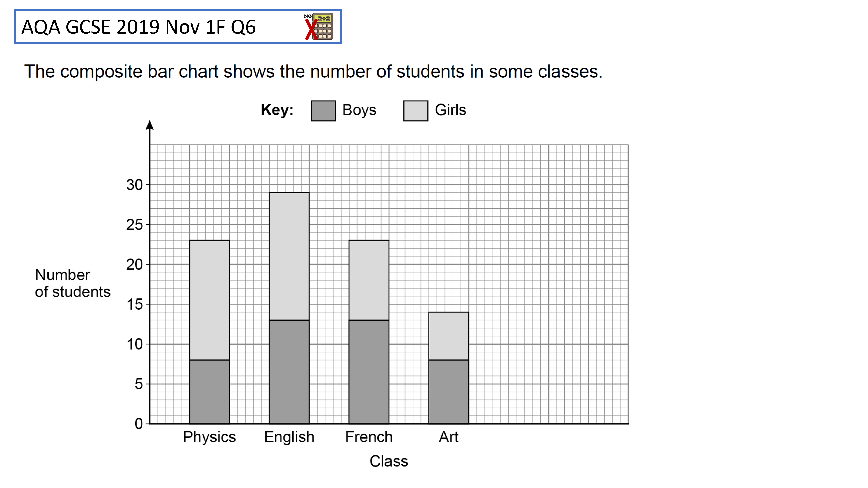Click the French class label
This screenshot has width=868, height=488.
tap(369, 437)
